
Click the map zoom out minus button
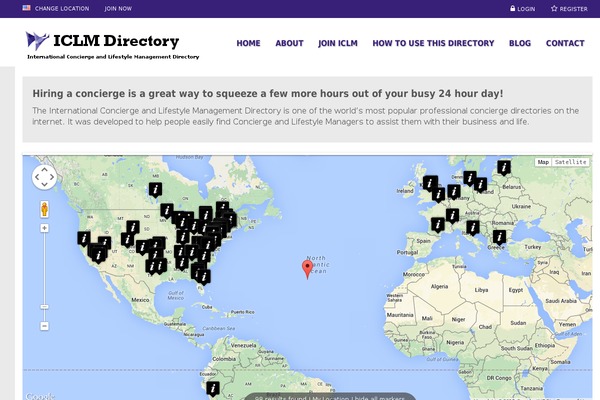(45, 326)
